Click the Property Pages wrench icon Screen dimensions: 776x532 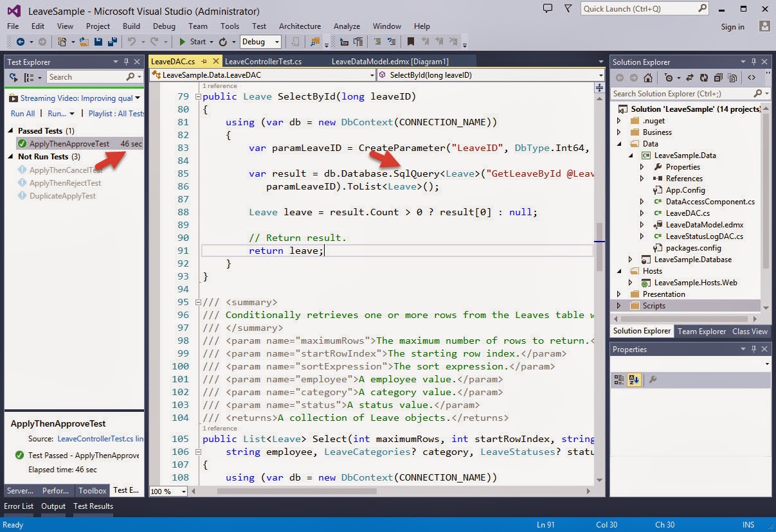[x=653, y=380]
